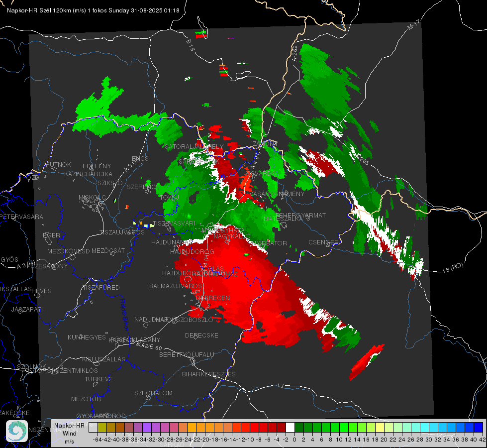Click the EGER city label

[51, 235]
